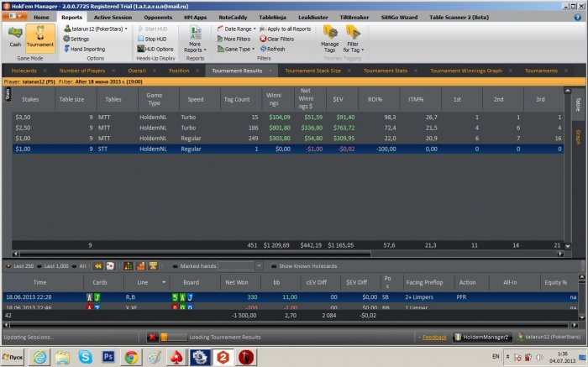The image size is (588, 367).
Task: Click the trophy icon in hands toolbar
Action: click(x=153, y=265)
